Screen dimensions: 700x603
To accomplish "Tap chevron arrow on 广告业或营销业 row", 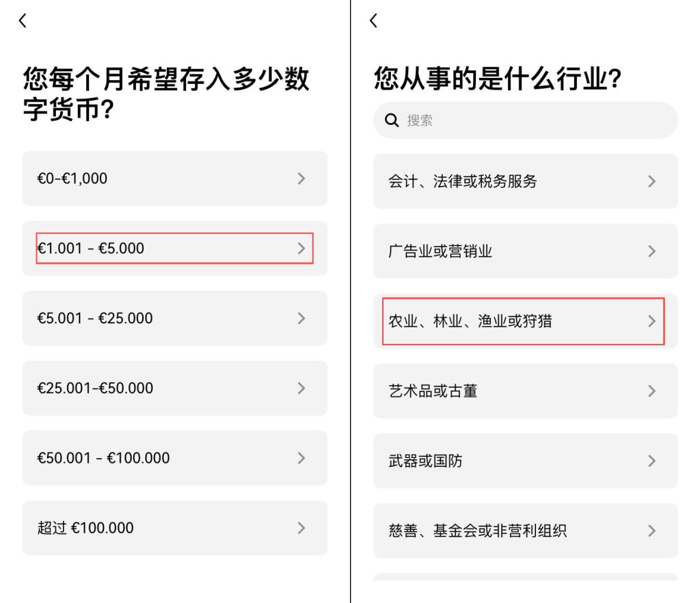I will (651, 251).
